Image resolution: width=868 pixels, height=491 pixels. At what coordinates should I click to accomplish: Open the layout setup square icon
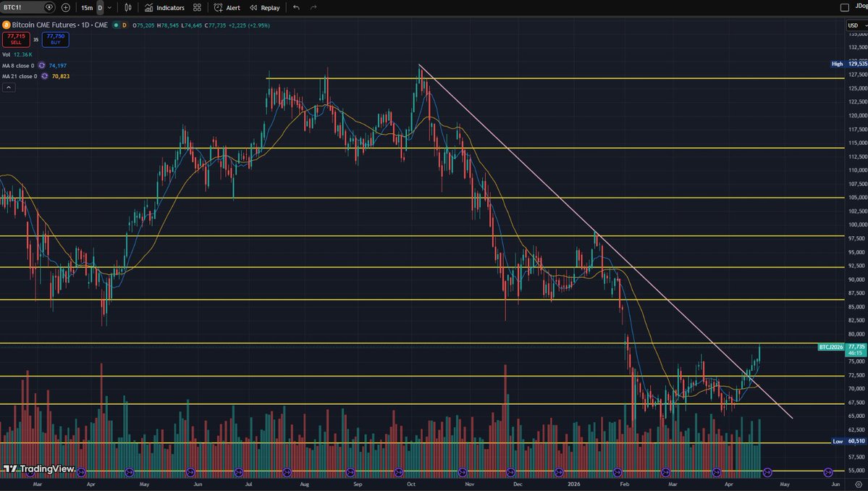[845, 7]
